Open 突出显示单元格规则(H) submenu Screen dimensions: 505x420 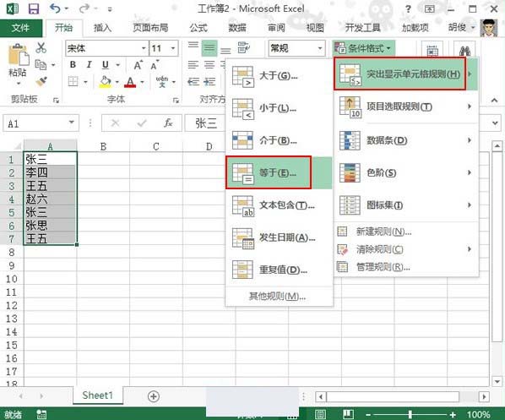406,74
